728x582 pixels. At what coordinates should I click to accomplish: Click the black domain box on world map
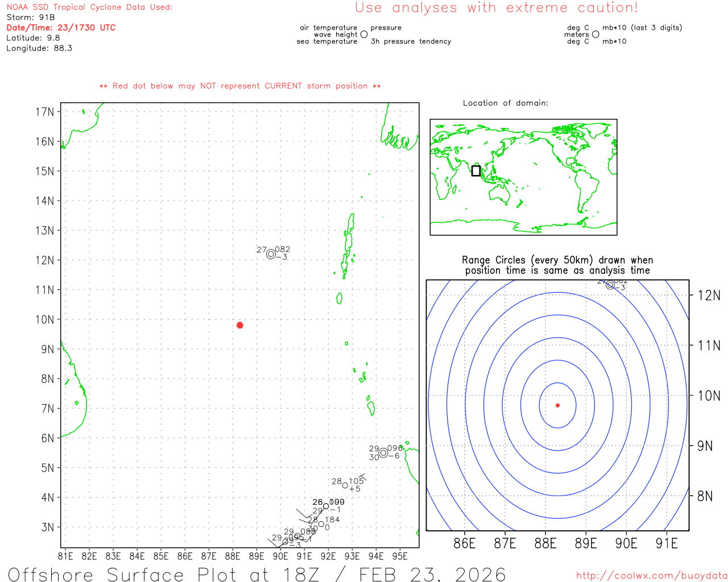(476, 171)
